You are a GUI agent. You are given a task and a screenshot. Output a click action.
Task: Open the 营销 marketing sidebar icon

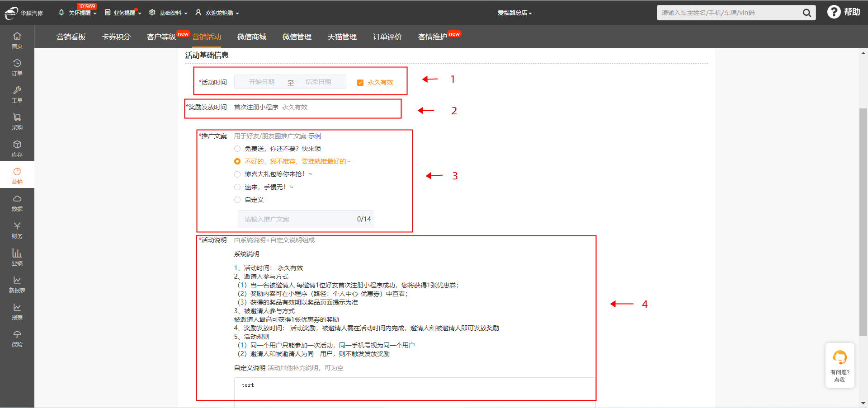pyautogui.click(x=17, y=175)
